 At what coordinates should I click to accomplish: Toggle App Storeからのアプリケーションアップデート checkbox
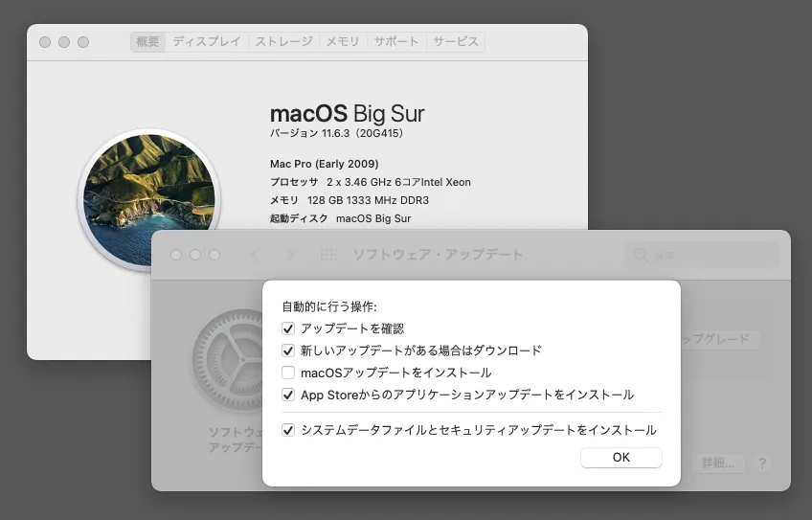pyautogui.click(x=288, y=395)
